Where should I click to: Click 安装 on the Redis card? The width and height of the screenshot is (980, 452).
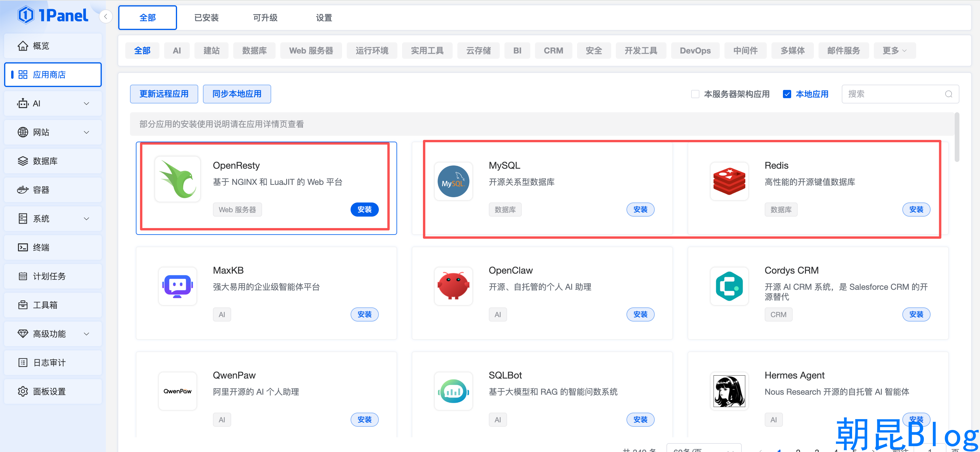pos(916,210)
